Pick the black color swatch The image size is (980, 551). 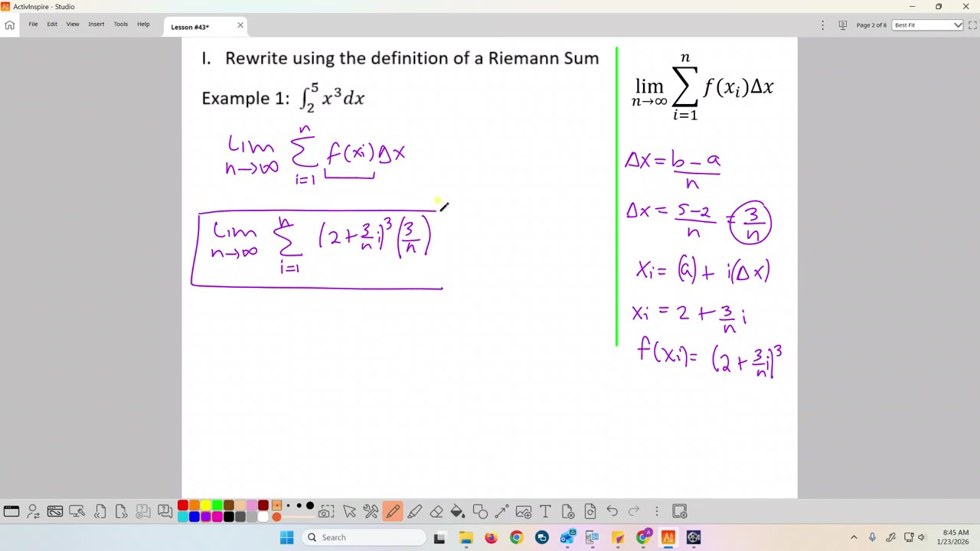click(x=229, y=517)
